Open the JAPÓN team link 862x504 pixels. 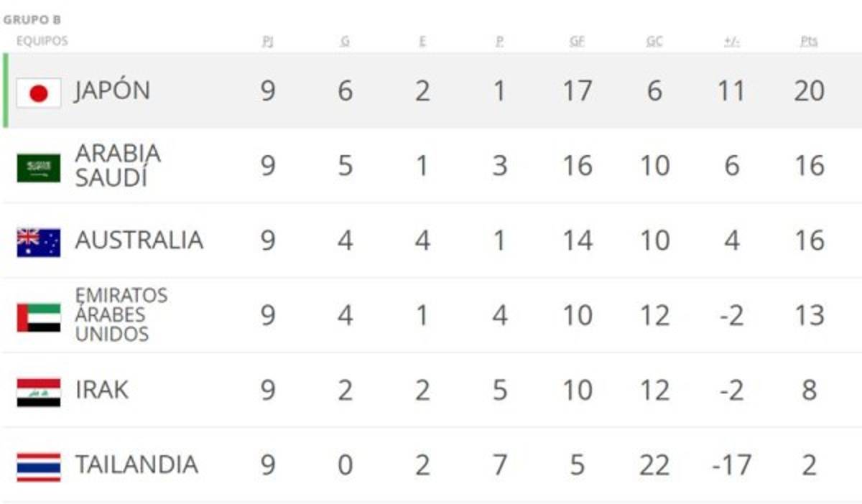point(112,91)
